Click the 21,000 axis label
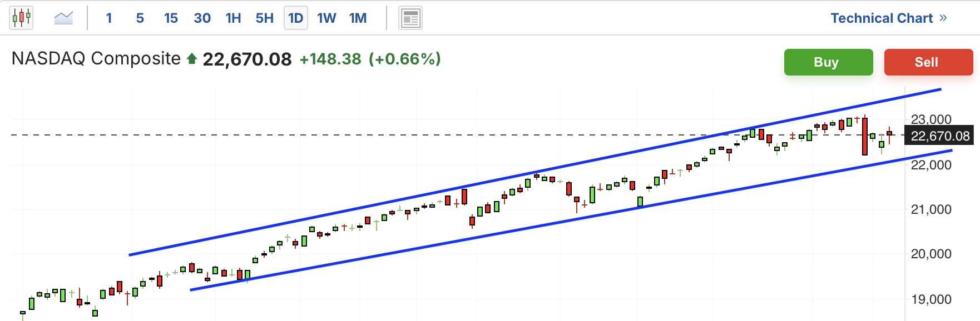This screenshot has width=980, height=321. tap(931, 209)
